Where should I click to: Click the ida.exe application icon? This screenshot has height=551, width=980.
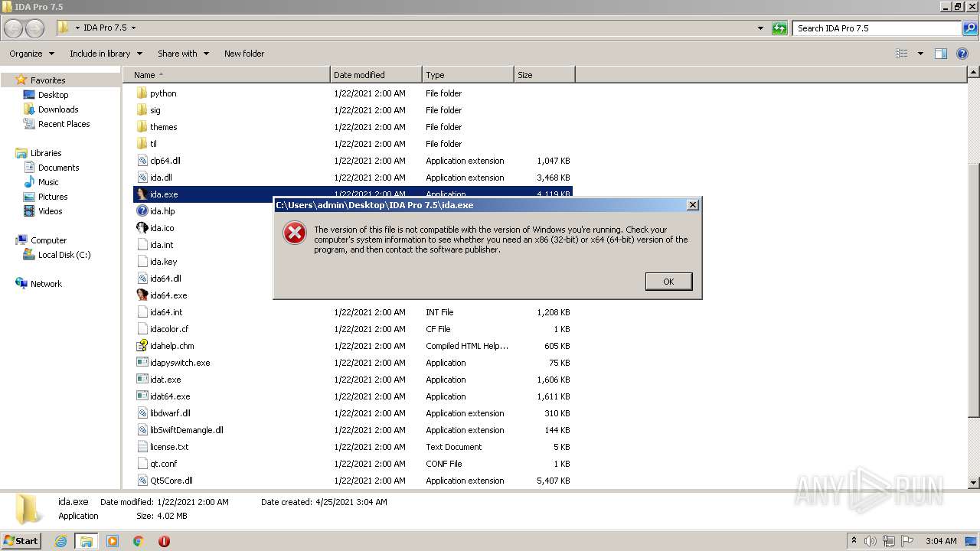(x=142, y=194)
